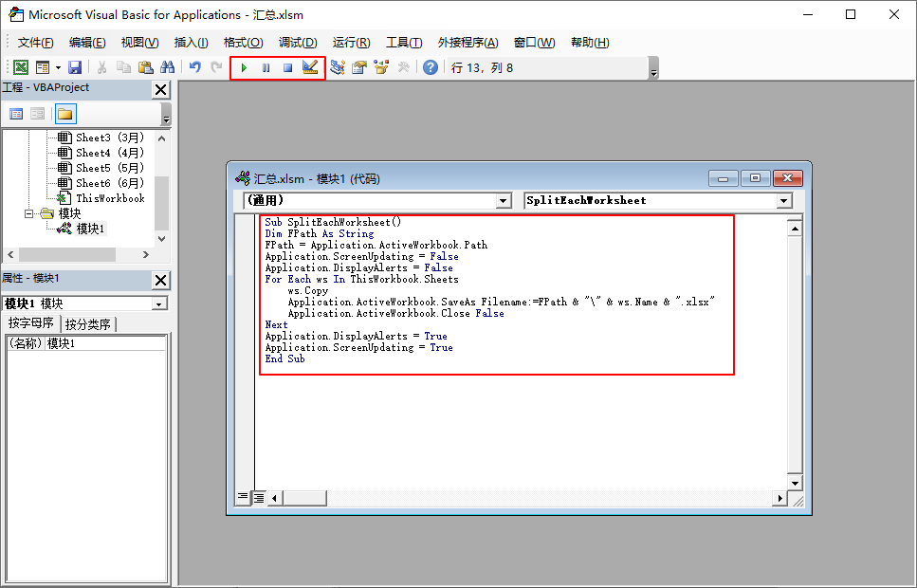The height and width of the screenshot is (588, 917).
Task: Open the 运行(R) menu
Action: tap(352, 42)
